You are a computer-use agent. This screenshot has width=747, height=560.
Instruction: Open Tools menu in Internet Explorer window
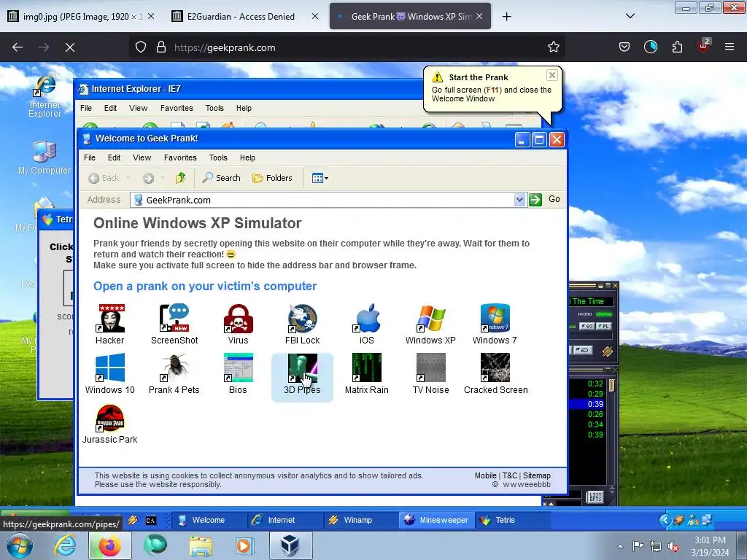(214, 108)
